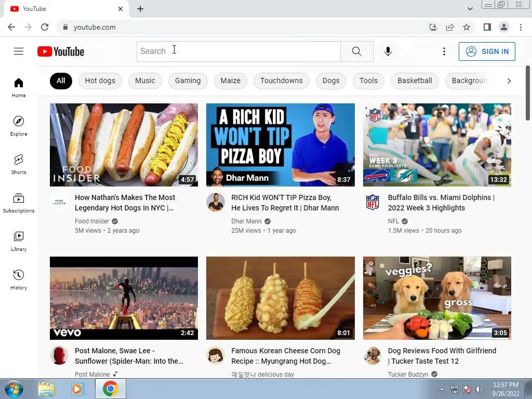Open the hamburger guide menu
The image size is (532, 399).
19,51
